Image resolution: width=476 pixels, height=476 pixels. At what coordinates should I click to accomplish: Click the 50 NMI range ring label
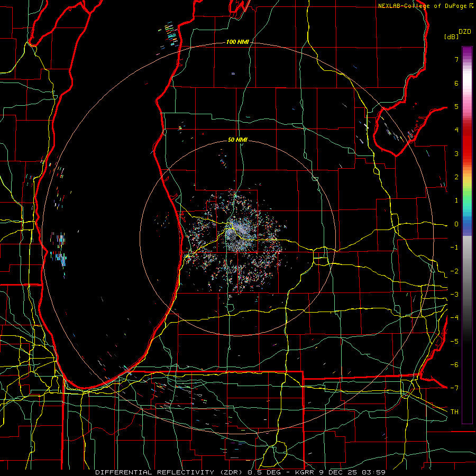(x=237, y=140)
